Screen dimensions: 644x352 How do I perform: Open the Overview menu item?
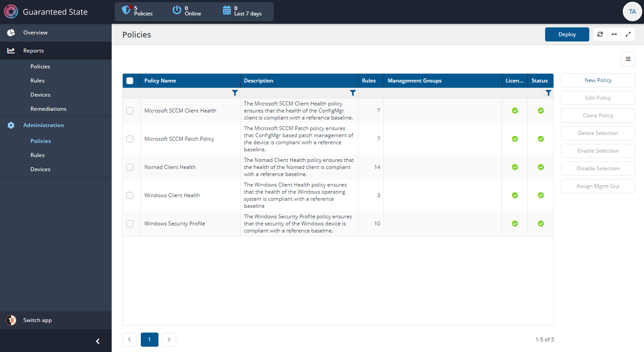coord(56,33)
